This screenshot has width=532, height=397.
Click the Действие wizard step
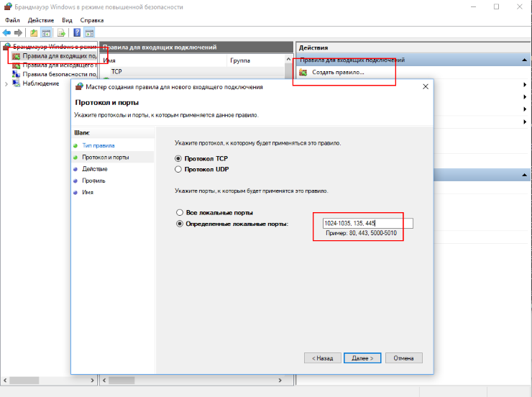[x=95, y=168]
